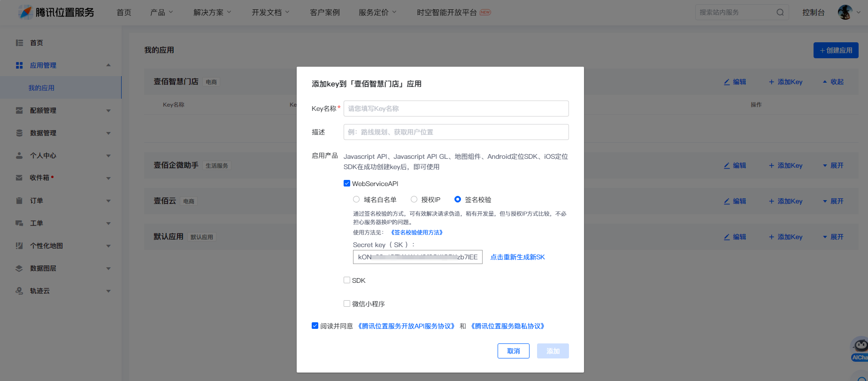
Task: Click the 个性化地图 map icon
Action: (x=19, y=246)
